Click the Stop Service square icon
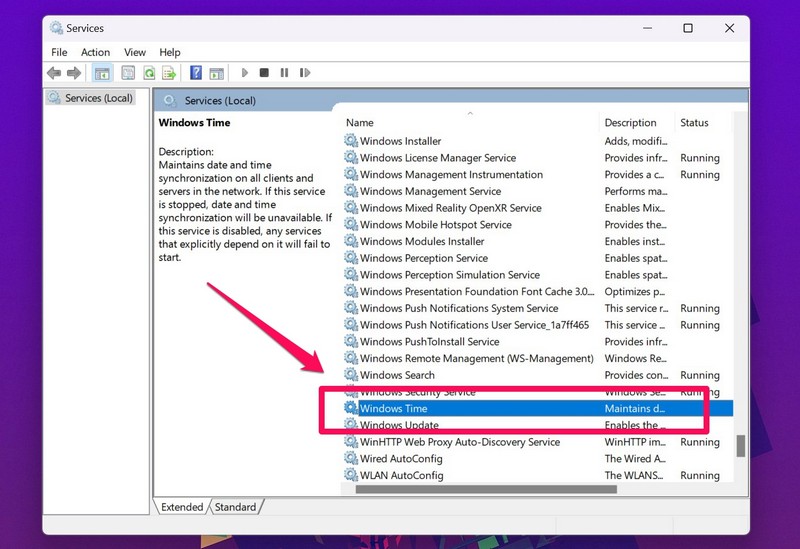Viewport: 800px width, 549px height. [x=264, y=73]
